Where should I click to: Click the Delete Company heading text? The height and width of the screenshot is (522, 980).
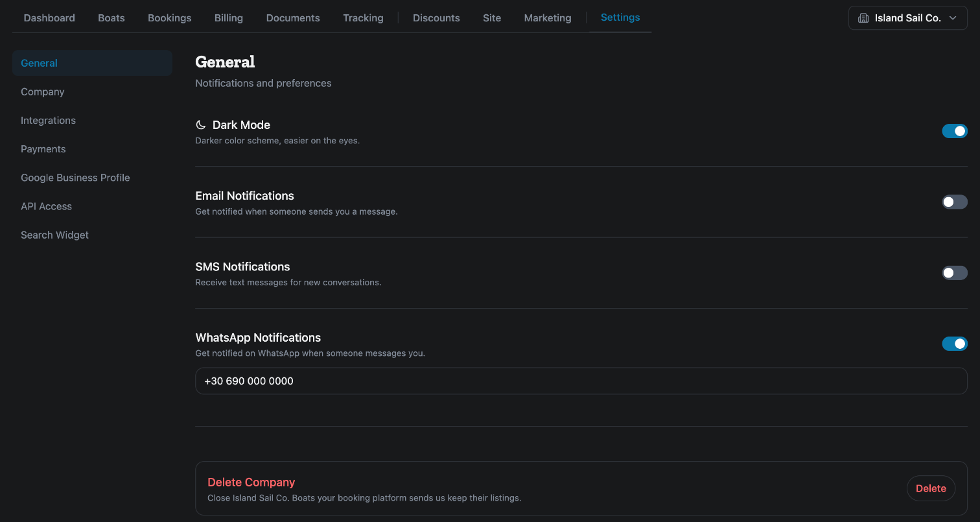coord(251,482)
